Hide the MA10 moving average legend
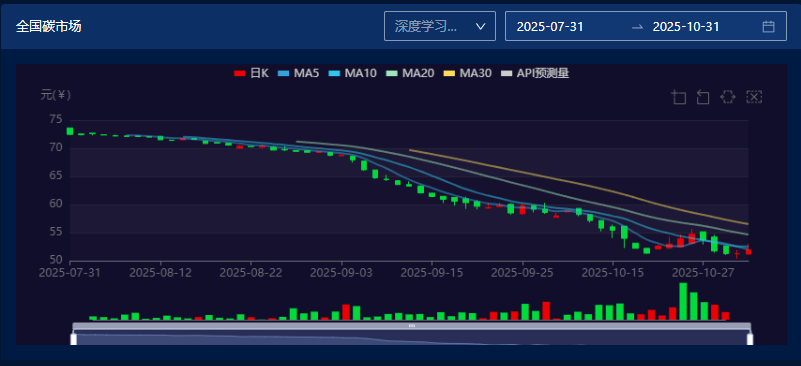This screenshot has height=366, width=801. (x=352, y=73)
